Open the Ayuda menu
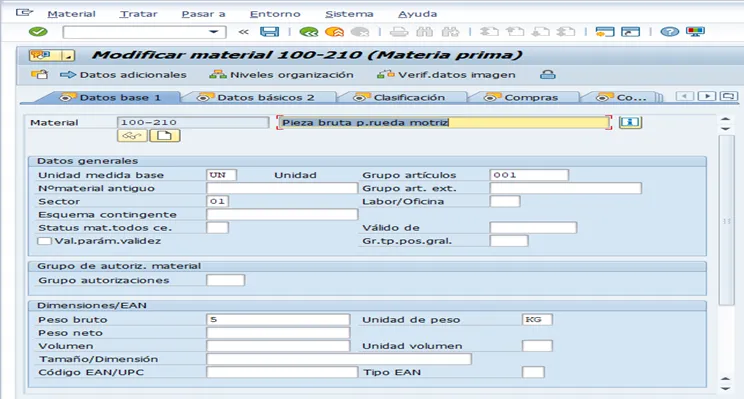 pyautogui.click(x=417, y=14)
